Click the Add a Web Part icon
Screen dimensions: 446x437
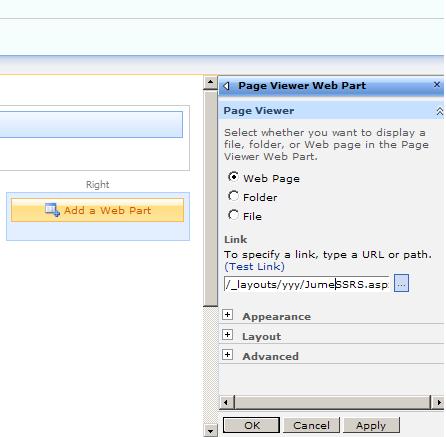click(x=52, y=210)
